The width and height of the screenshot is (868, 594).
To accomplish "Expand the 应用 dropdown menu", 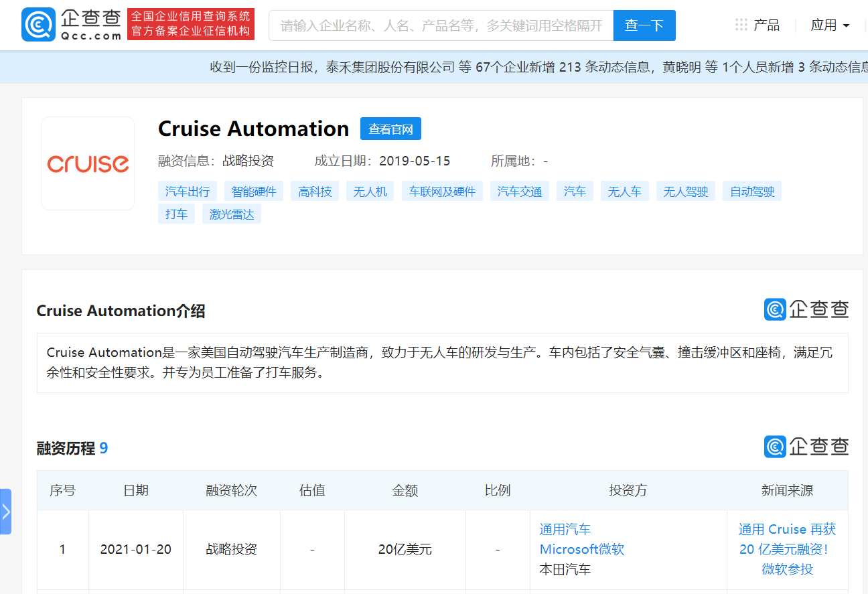I will (x=830, y=25).
